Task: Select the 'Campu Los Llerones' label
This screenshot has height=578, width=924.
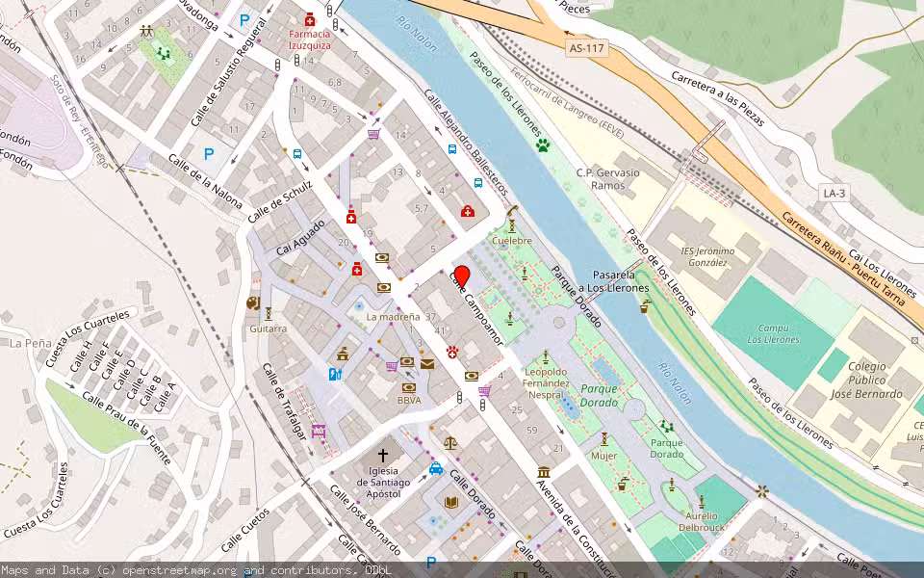Action: click(x=773, y=334)
